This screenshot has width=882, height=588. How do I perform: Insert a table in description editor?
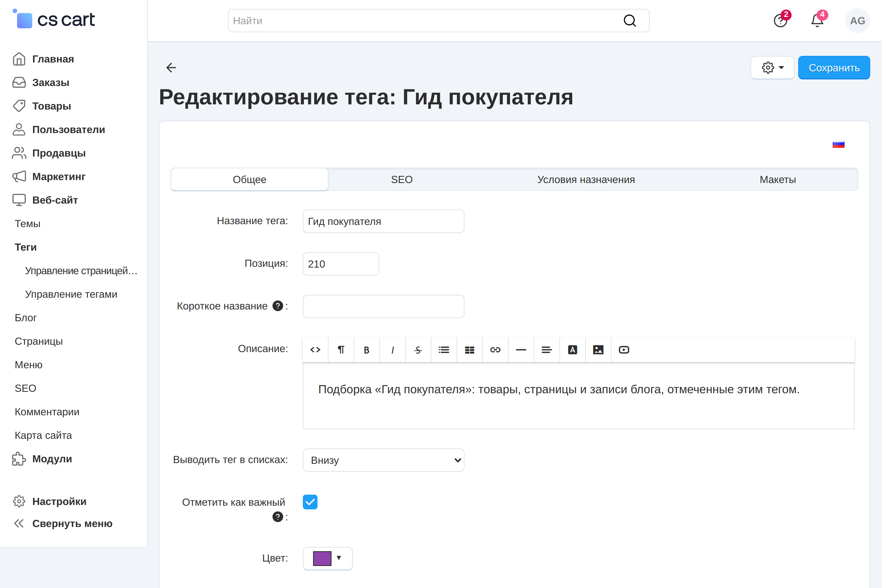pos(470,350)
